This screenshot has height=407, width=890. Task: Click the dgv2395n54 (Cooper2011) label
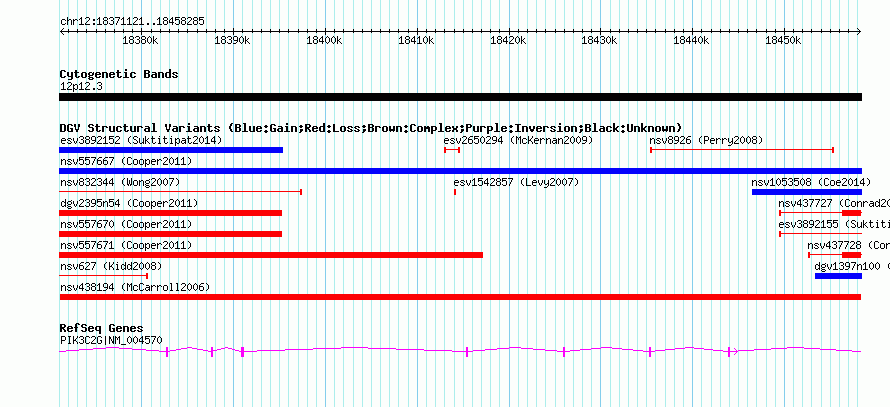pyautogui.click(x=129, y=203)
